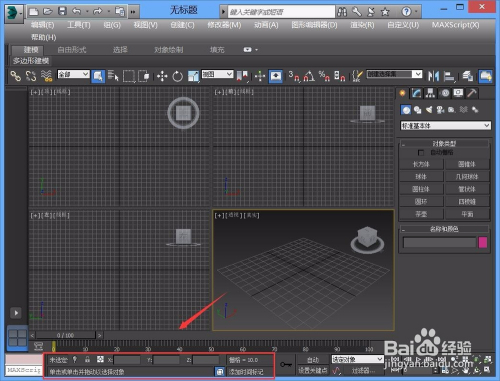
Task: Open the Modify command panel tab
Action: click(x=416, y=93)
